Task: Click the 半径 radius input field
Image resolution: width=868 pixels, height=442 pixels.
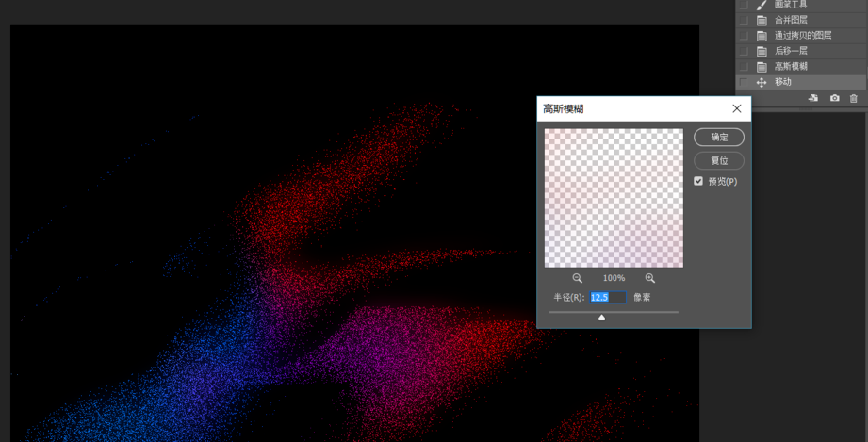Action: point(608,297)
